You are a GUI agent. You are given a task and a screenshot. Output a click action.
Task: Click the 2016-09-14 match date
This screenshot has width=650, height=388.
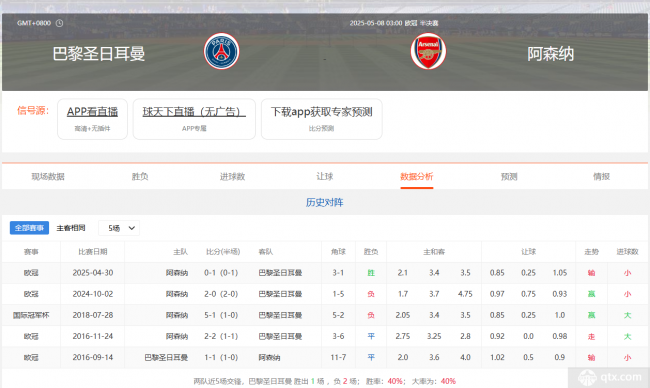93,357
